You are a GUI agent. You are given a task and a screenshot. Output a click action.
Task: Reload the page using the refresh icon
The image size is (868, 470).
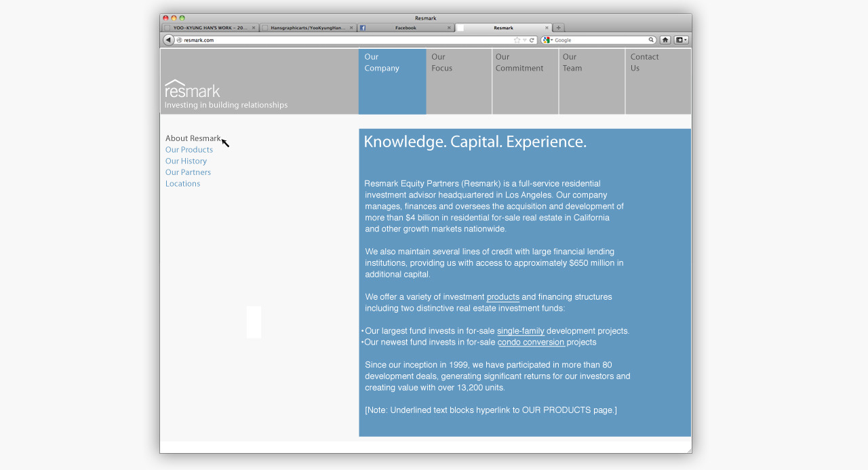(532, 40)
